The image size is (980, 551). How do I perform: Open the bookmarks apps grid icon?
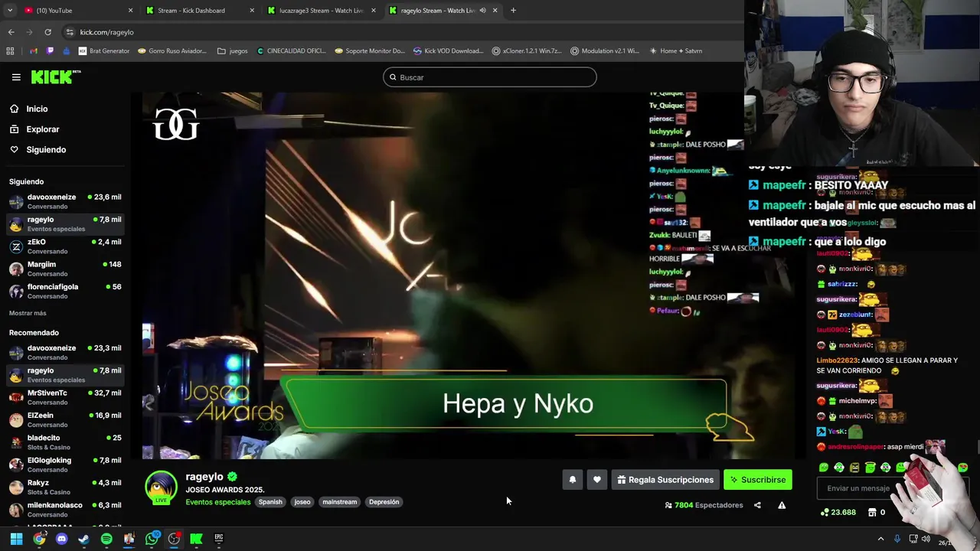pyautogui.click(x=10, y=51)
